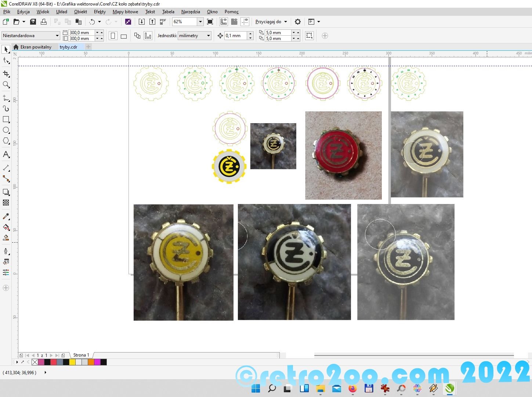Open the Efekty menu
This screenshot has height=397, width=532.
pyautogui.click(x=99, y=12)
